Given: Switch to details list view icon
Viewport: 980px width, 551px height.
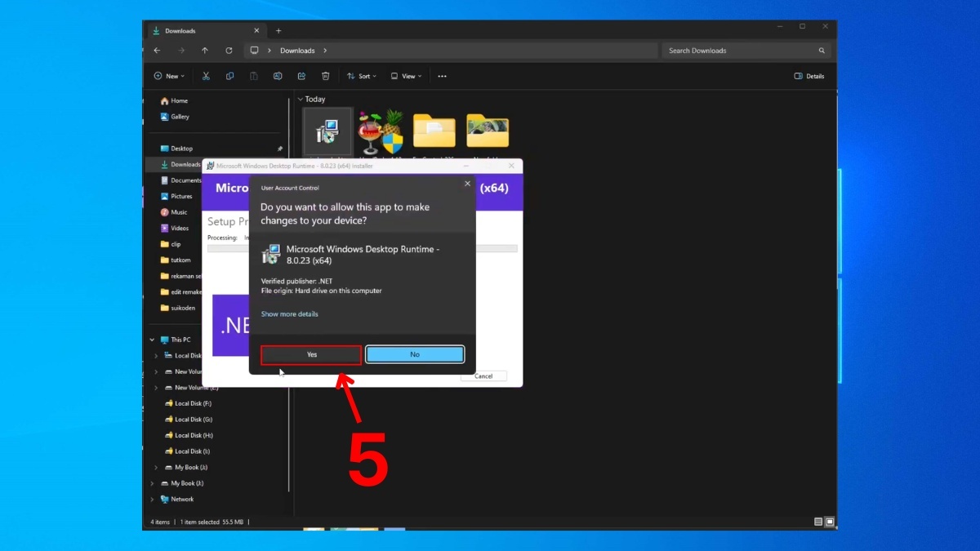Looking at the screenshot, I should pyautogui.click(x=818, y=522).
